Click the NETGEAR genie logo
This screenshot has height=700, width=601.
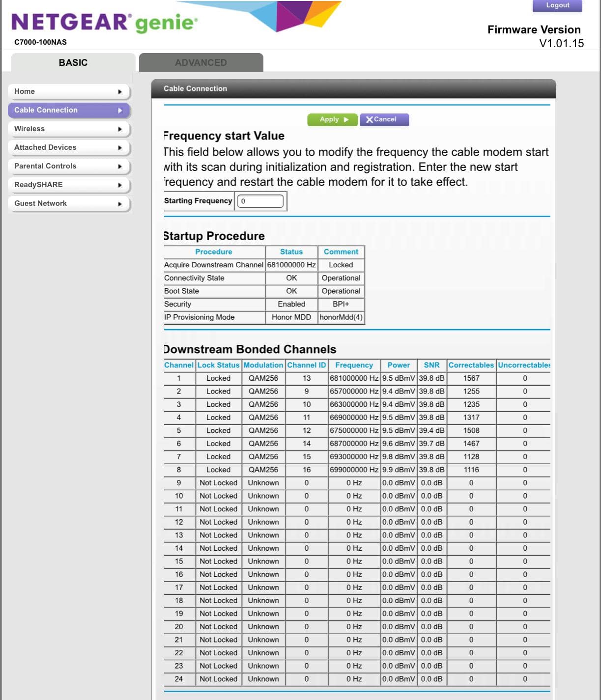(x=103, y=22)
